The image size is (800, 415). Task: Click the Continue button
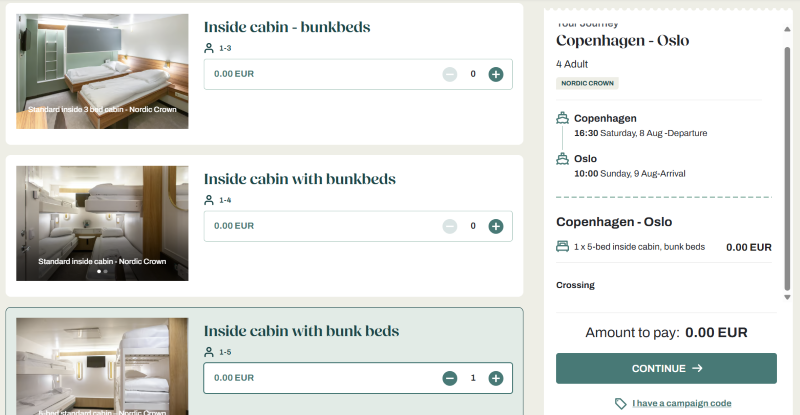666,368
